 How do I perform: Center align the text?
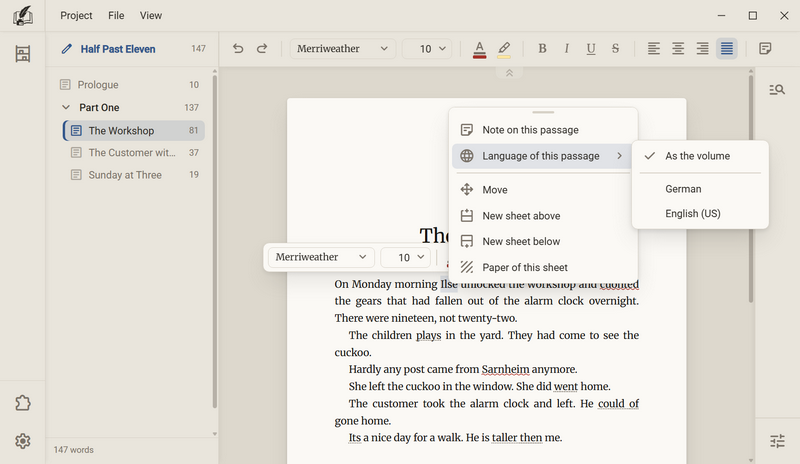coord(678,48)
